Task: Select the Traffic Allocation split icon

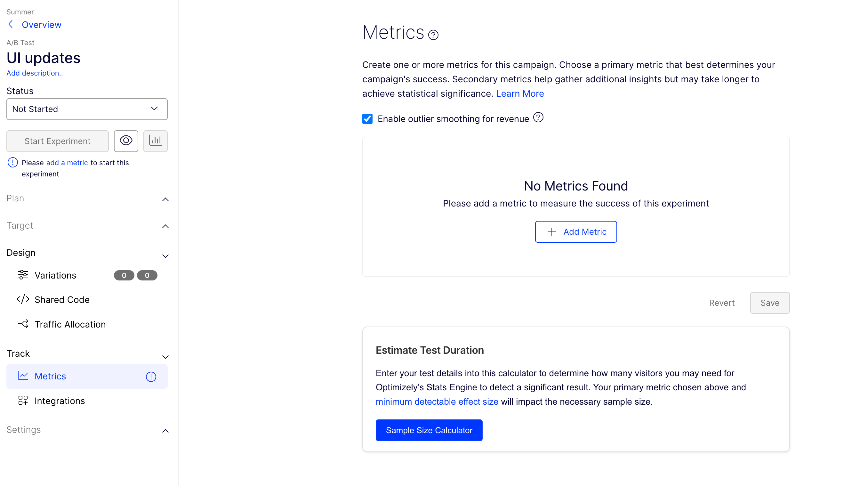Action: click(x=23, y=324)
